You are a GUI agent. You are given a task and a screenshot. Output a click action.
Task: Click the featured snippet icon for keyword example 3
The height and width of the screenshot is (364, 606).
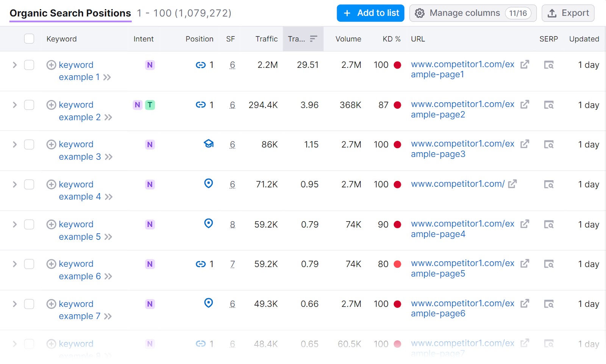[x=208, y=144]
